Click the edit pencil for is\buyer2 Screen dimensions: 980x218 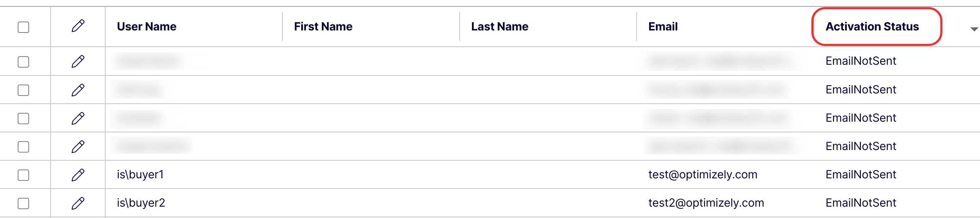click(78, 203)
